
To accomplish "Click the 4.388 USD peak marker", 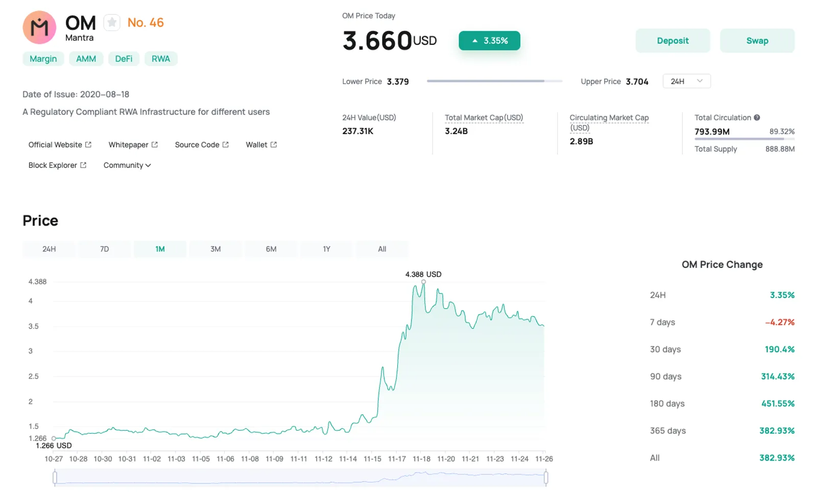I will click(423, 282).
